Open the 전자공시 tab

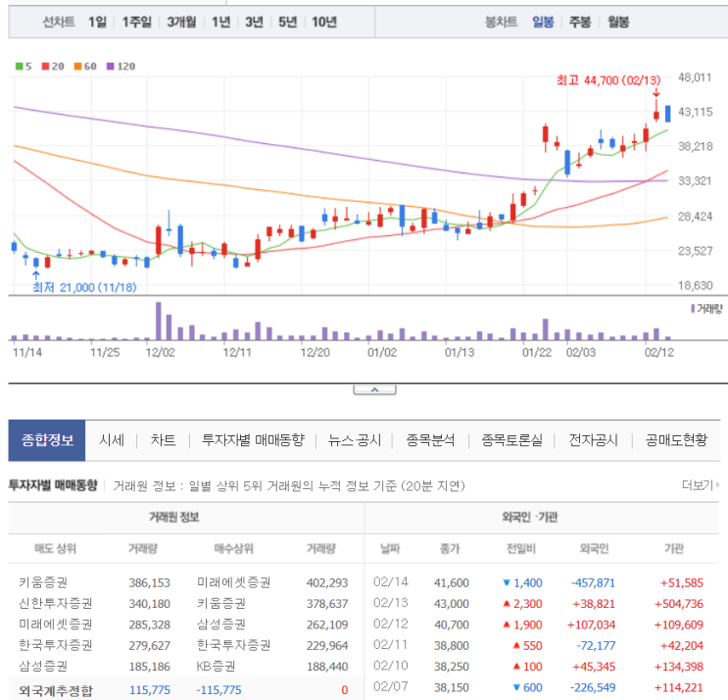pyautogui.click(x=594, y=440)
